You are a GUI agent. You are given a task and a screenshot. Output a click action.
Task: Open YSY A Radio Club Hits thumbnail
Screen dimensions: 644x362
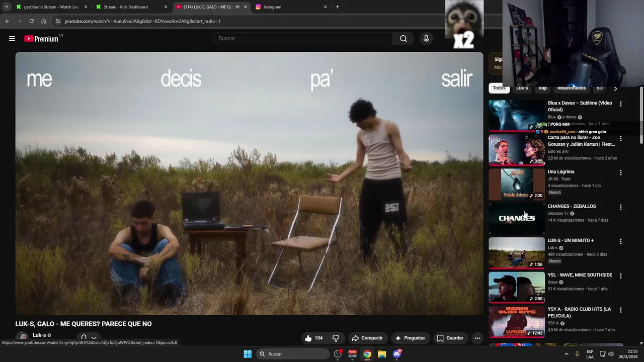[x=517, y=321]
